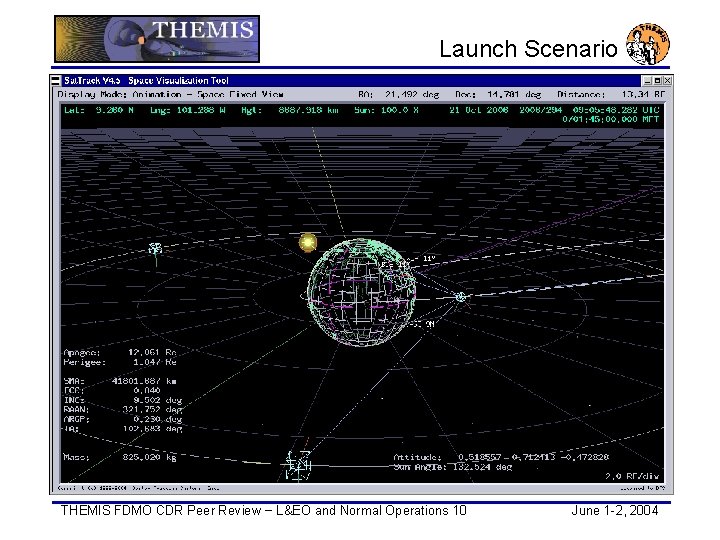Select the spacecraft icon right of Earth
This screenshot has height=540, width=720.
(461, 297)
